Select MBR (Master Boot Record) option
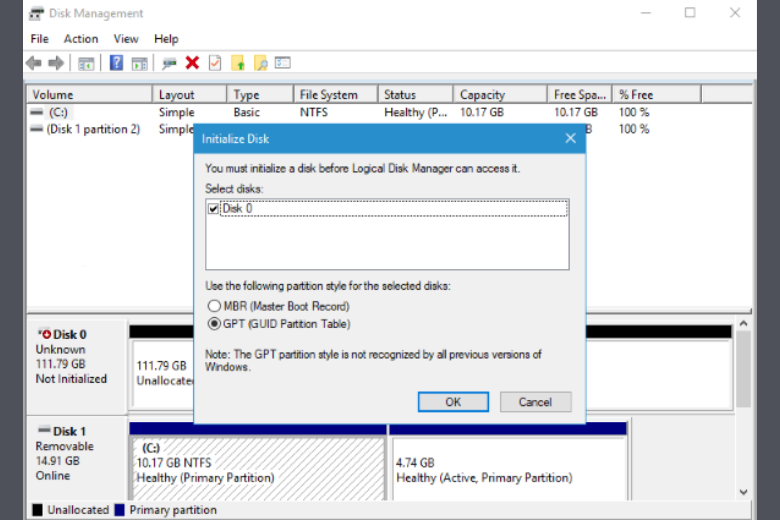The width and height of the screenshot is (780, 520). coord(213,306)
